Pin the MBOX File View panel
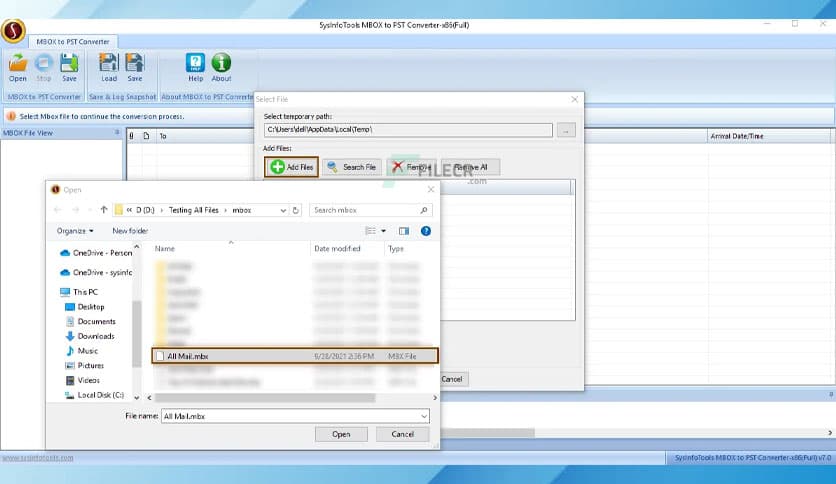 (x=117, y=132)
